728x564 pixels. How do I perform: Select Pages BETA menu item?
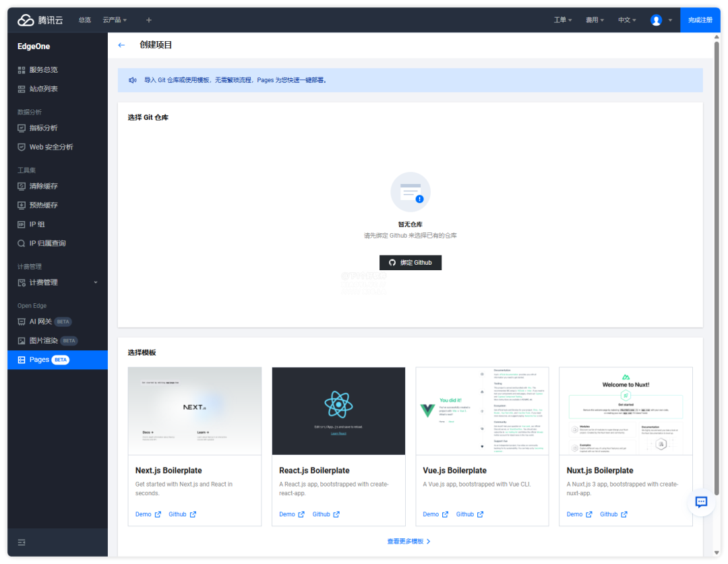[x=57, y=360]
